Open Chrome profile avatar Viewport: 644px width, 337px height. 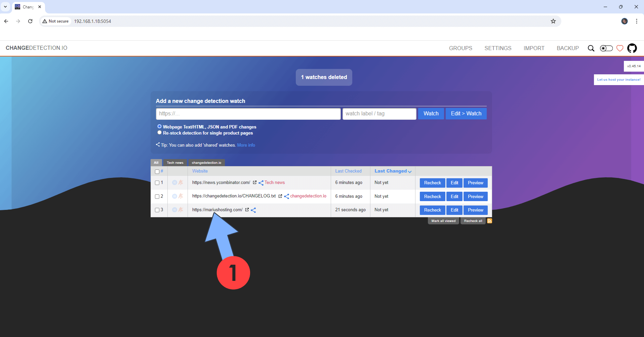click(x=625, y=21)
